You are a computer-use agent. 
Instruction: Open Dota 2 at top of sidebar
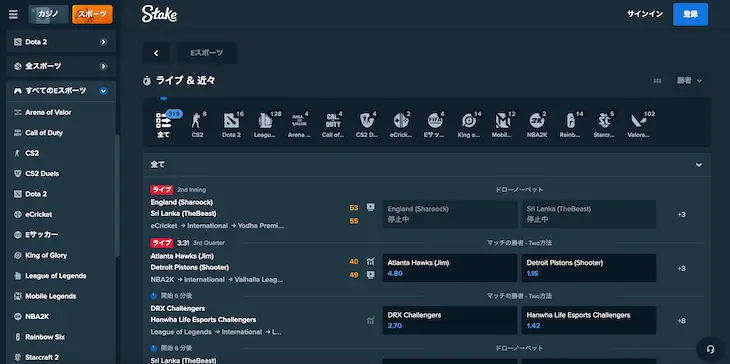pyautogui.click(x=61, y=42)
